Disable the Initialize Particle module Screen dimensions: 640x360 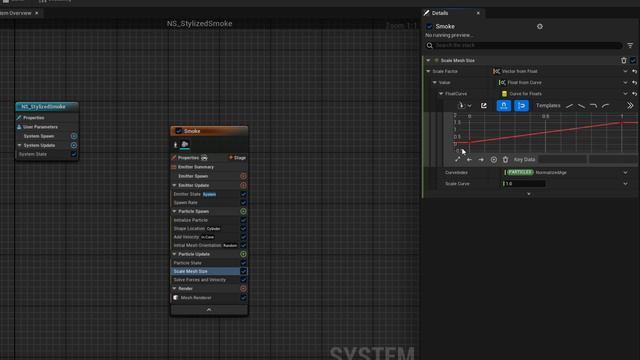tap(243, 220)
